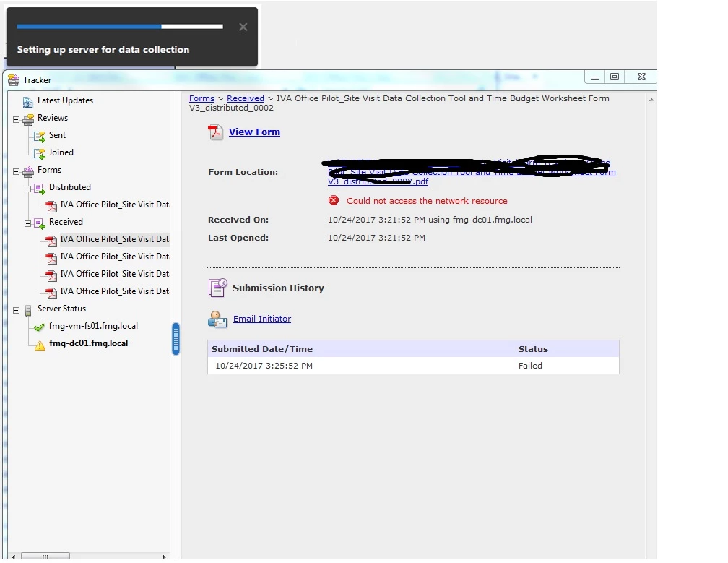Click the Tracker window title icon
728x563 pixels.
[14, 80]
